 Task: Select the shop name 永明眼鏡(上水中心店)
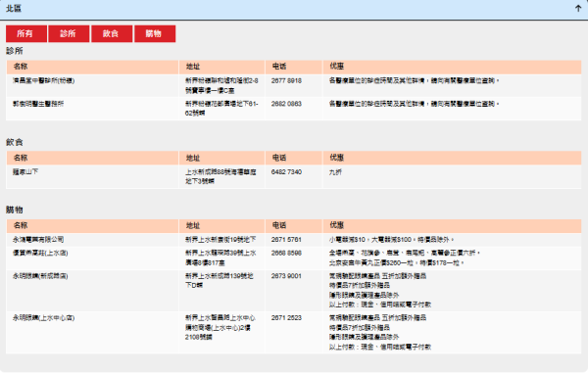coord(43,318)
